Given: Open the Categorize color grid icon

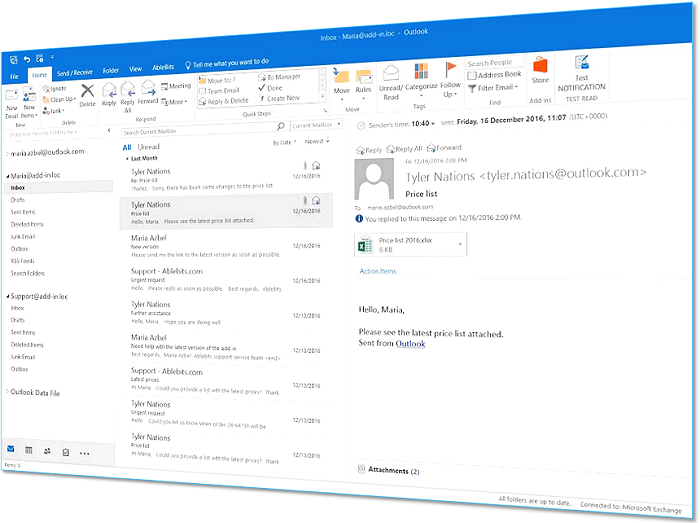Looking at the screenshot, I should [x=421, y=71].
